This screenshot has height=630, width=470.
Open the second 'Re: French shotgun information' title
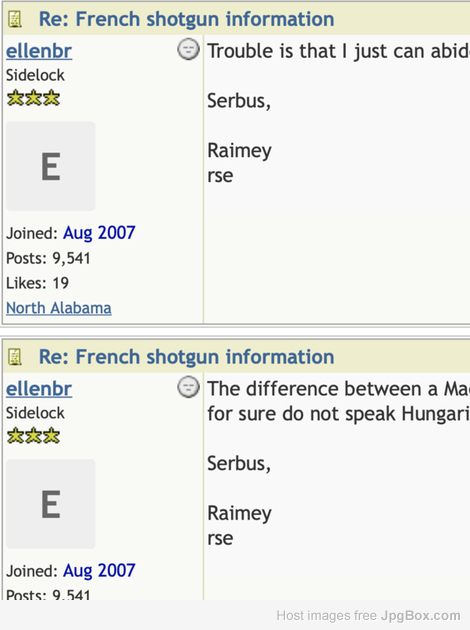186,357
